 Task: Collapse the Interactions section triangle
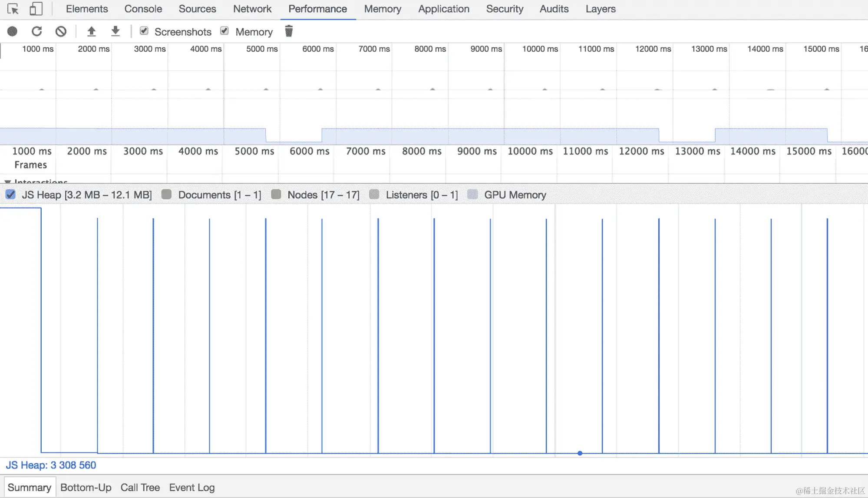[x=7, y=181]
